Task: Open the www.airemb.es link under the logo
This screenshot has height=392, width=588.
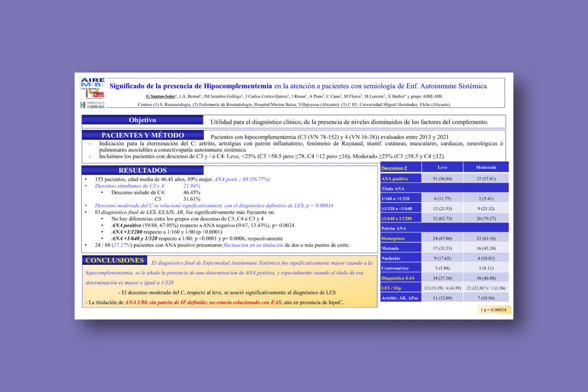Action: point(90,88)
